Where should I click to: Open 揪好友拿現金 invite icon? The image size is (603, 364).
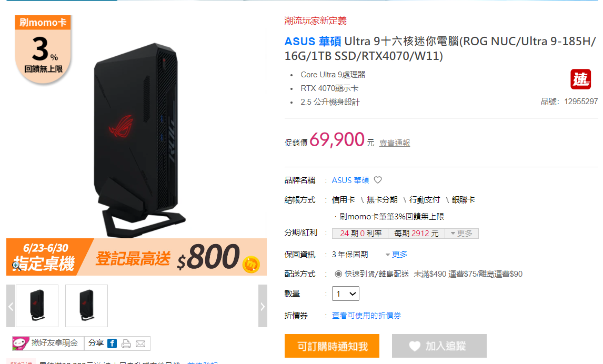click(21, 343)
